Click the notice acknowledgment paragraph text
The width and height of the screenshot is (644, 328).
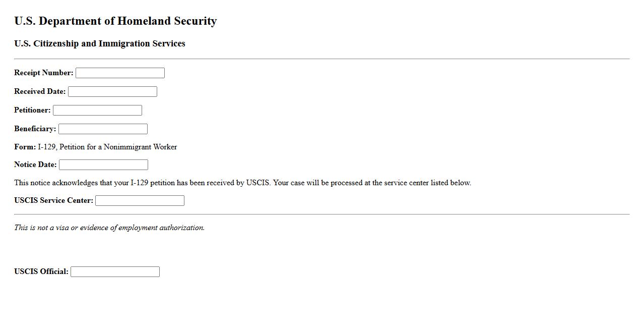tap(242, 183)
